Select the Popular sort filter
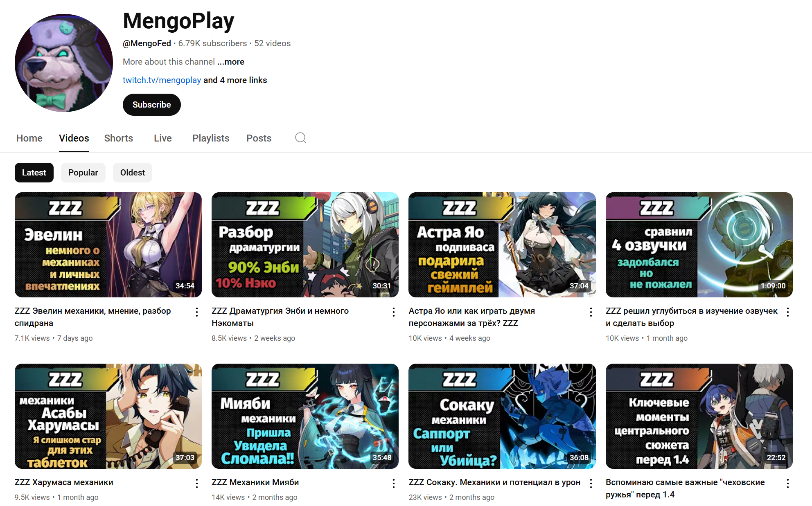 coord(83,173)
